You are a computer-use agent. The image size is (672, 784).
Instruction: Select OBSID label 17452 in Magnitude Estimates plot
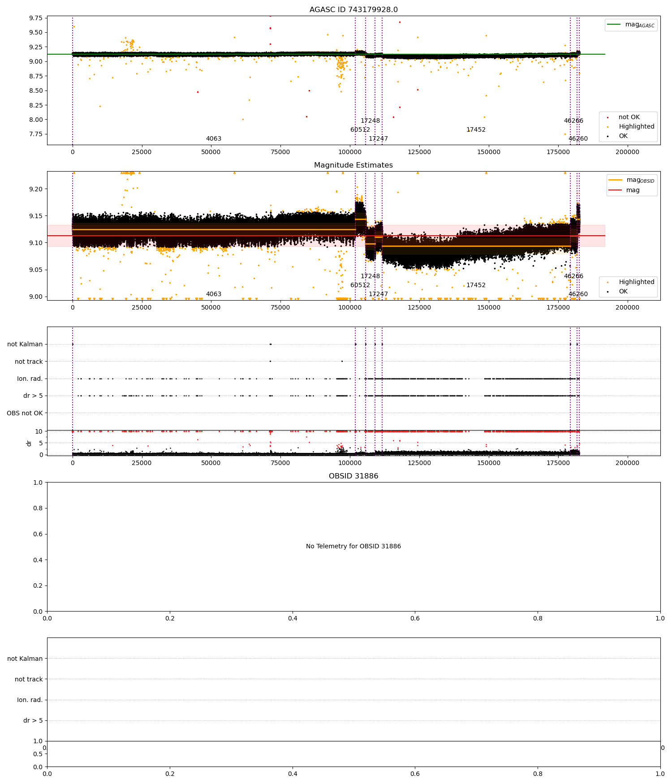pos(476,285)
